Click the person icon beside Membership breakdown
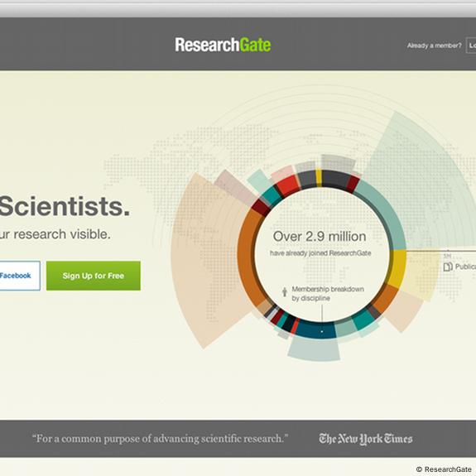Screen dimensions: 476x476 [x=285, y=292]
